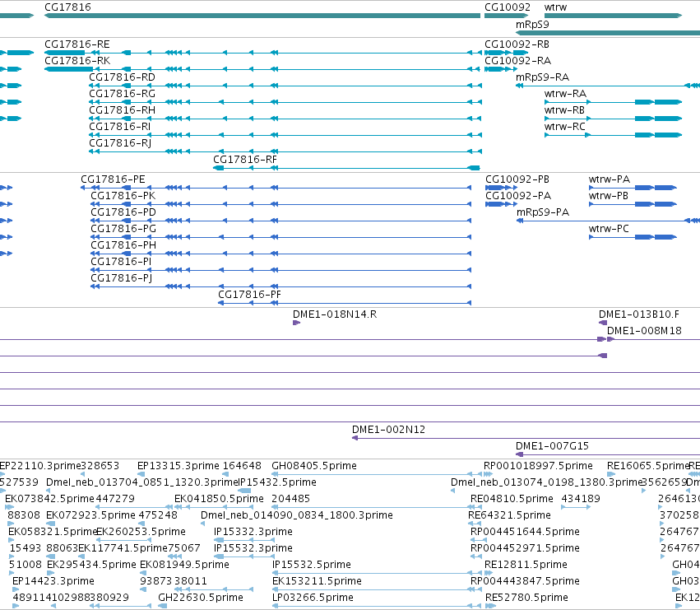Select BAC end DME1-018N14.R label
700x610 pixels.
335,314
